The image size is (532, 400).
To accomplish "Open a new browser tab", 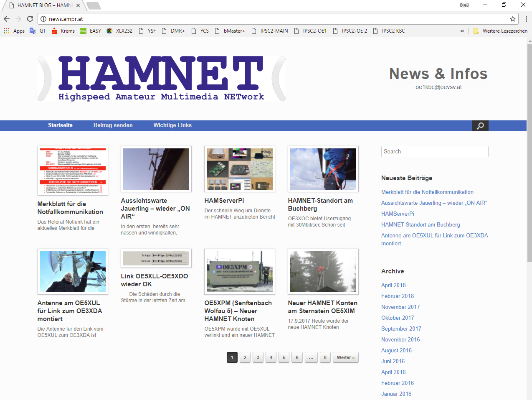I will pyautogui.click(x=94, y=5).
